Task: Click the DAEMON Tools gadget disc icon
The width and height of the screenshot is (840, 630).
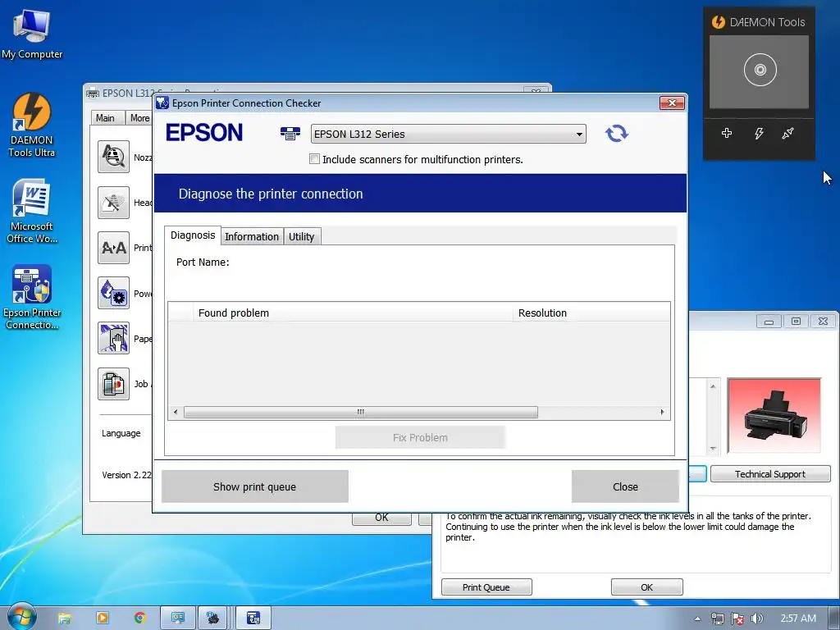Action: 760,70
